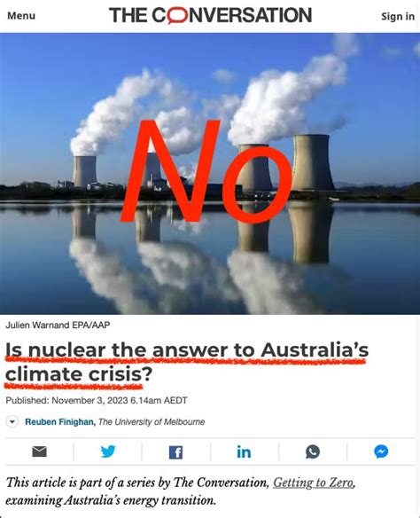Click the nuclear plant header image

(210, 174)
